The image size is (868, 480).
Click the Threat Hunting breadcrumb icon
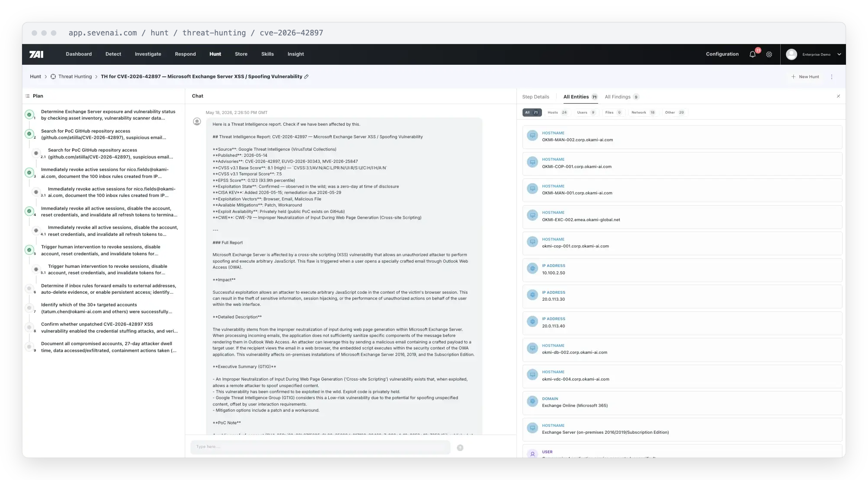point(53,76)
